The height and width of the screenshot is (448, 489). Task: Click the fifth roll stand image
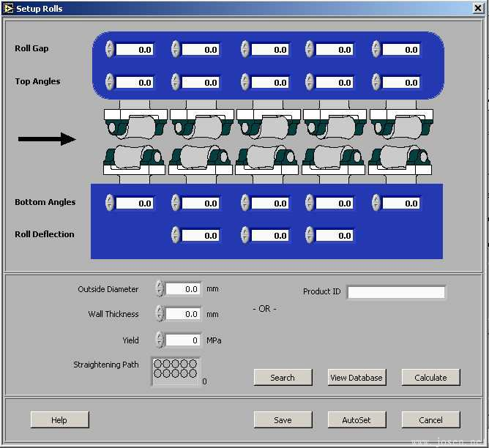(402, 141)
